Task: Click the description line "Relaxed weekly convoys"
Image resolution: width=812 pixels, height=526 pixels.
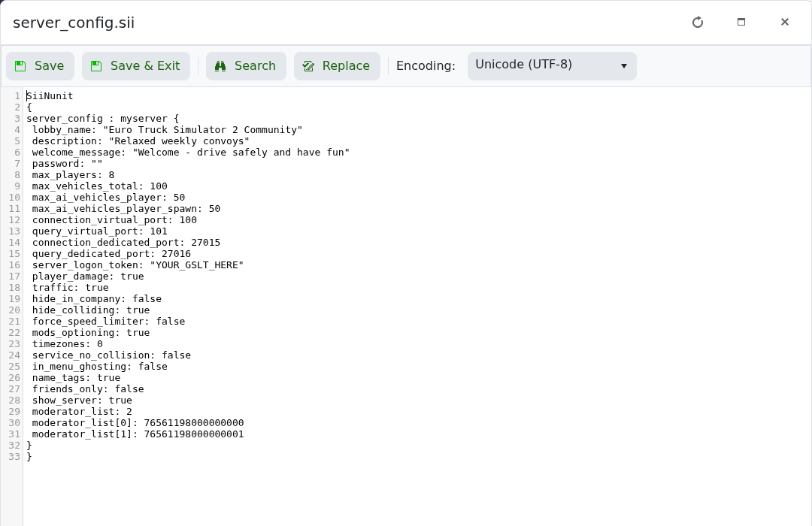Action: point(141,141)
